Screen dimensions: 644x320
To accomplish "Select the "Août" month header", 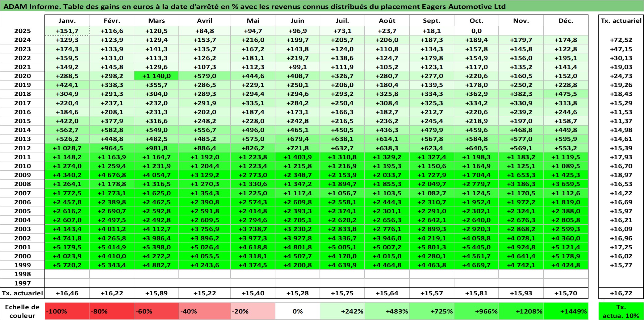I will (x=387, y=21).
